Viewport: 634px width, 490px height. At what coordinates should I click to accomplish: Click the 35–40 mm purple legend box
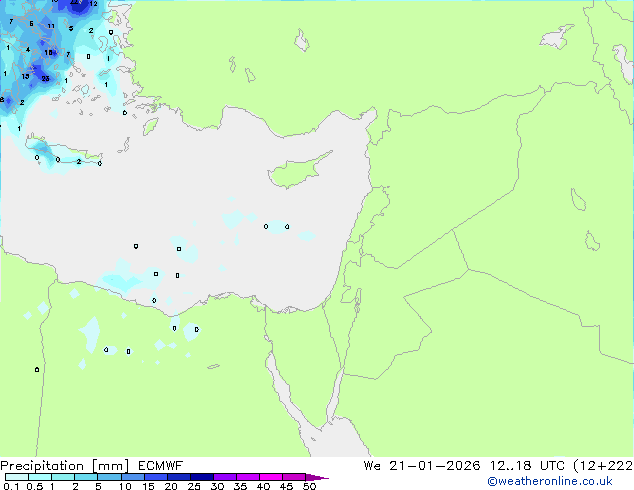247,477
